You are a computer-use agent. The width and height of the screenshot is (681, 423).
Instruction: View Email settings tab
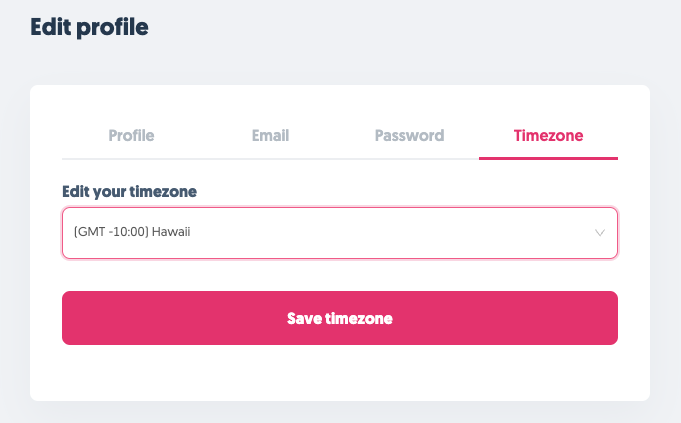coord(270,136)
